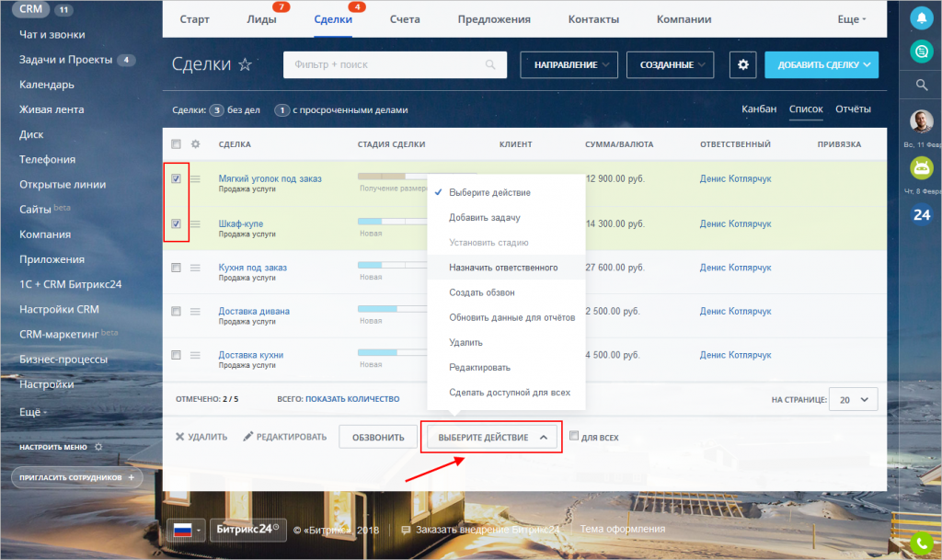Enable the Для всех checkbox
The image size is (942, 560).
tap(574, 436)
